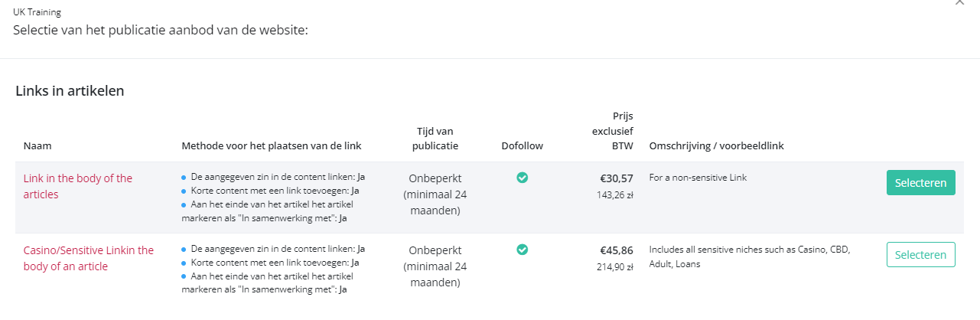Click the Dofollow checkmark in the Casino/Sensitive row
980x320 pixels.
coord(522,249)
